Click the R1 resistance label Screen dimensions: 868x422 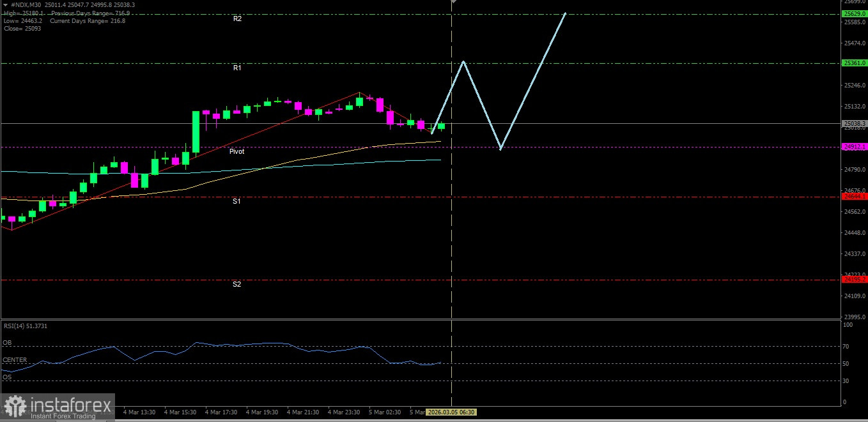pos(237,68)
